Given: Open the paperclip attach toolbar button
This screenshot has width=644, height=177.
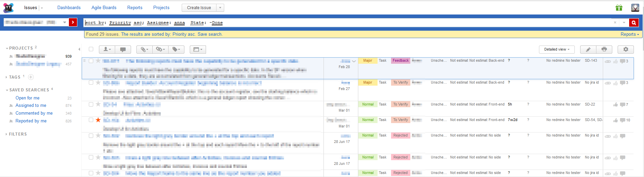Looking at the screenshot, I should (144, 50).
